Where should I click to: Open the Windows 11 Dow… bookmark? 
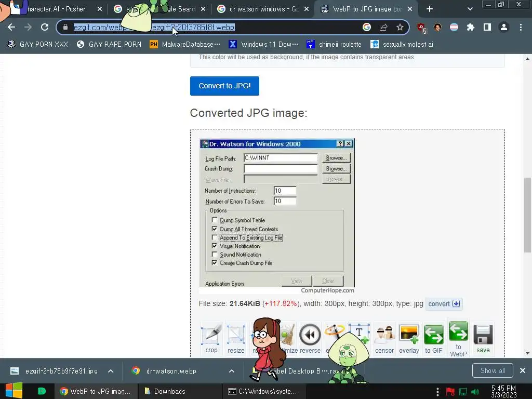click(x=263, y=45)
